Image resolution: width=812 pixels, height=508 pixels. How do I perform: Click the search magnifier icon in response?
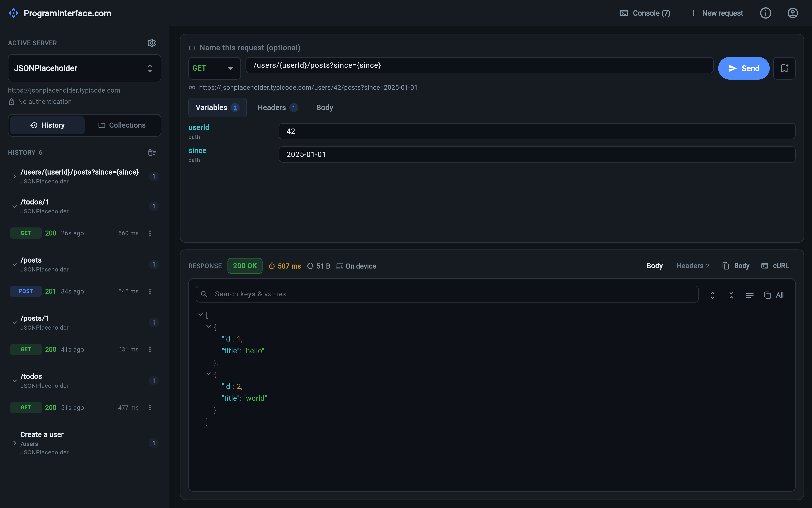(x=204, y=294)
